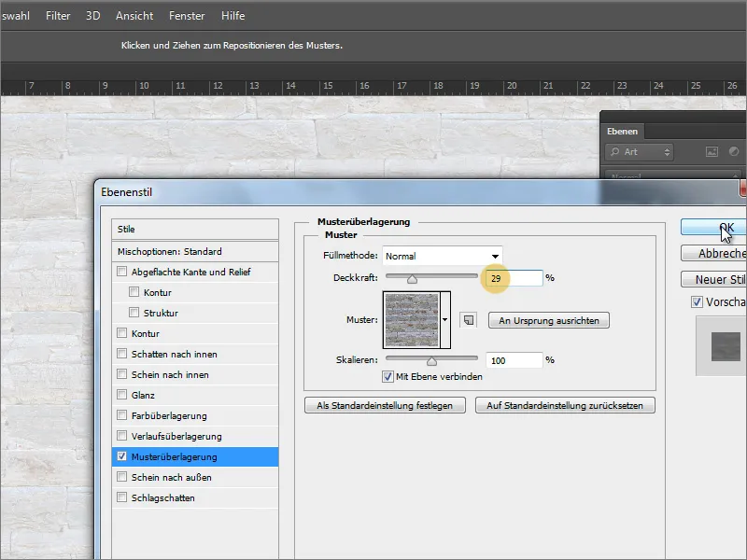Image resolution: width=747 pixels, height=560 pixels.
Task: Enable Farbüberlagerung checkbox
Action: tap(122, 414)
